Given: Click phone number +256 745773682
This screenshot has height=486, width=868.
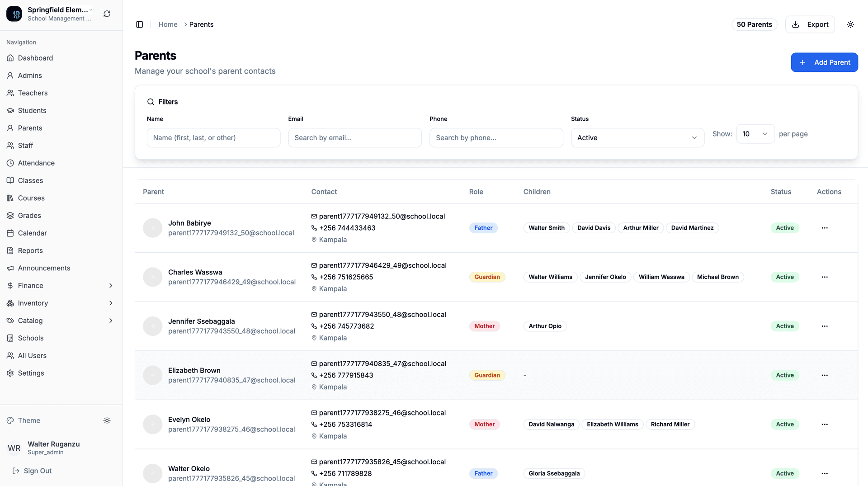Looking at the screenshot, I should (346, 326).
